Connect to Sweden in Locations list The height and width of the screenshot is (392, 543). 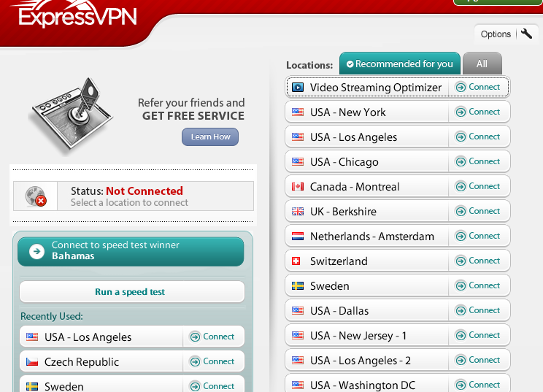[x=478, y=285]
